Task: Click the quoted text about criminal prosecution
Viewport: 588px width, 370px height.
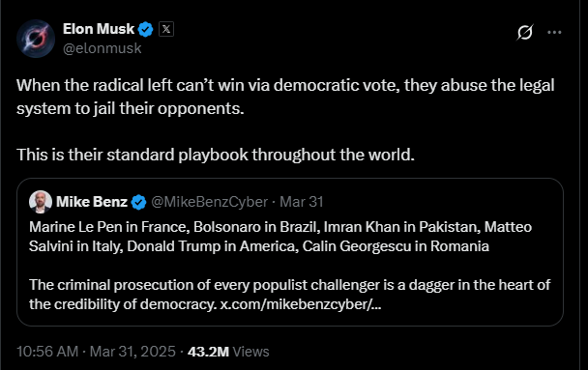Action: coord(289,295)
